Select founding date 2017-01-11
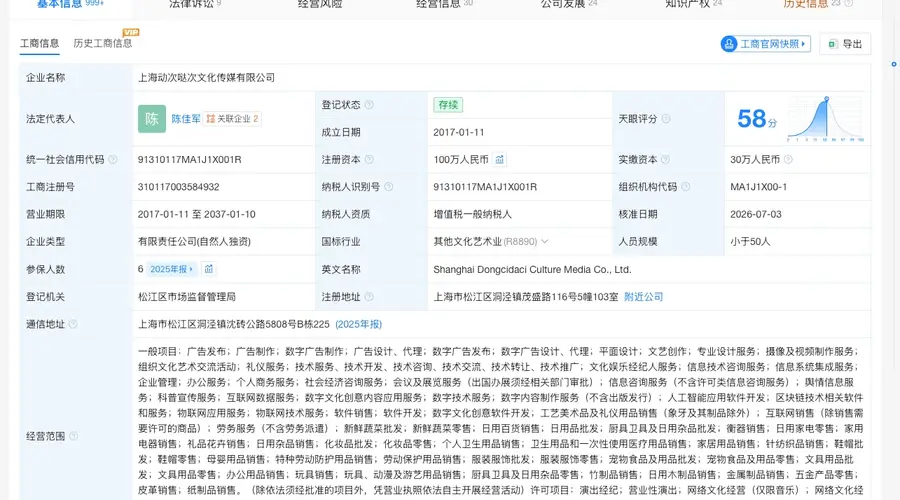The height and width of the screenshot is (500, 900). point(459,132)
